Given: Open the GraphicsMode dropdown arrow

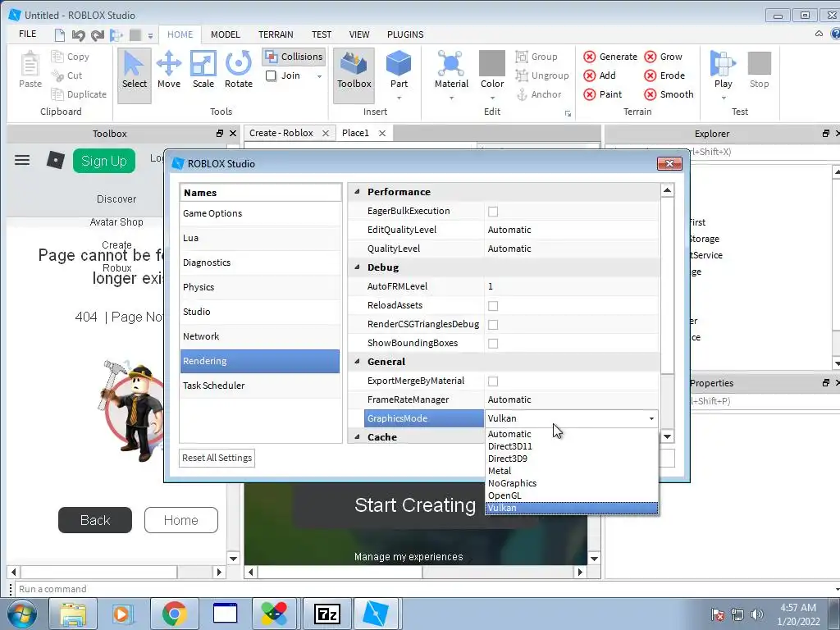Looking at the screenshot, I should click(651, 418).
